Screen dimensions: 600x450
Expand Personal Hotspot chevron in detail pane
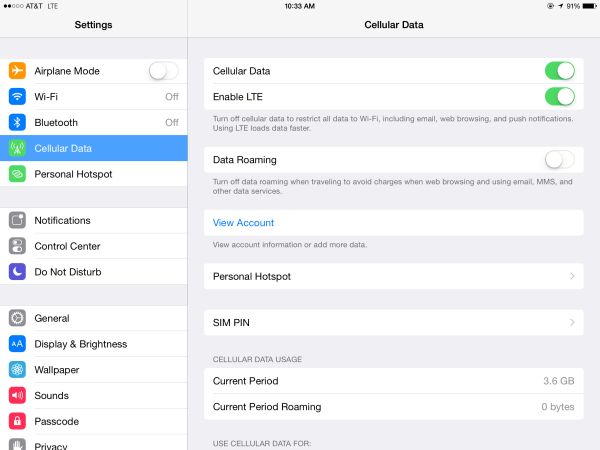[572, 276]
